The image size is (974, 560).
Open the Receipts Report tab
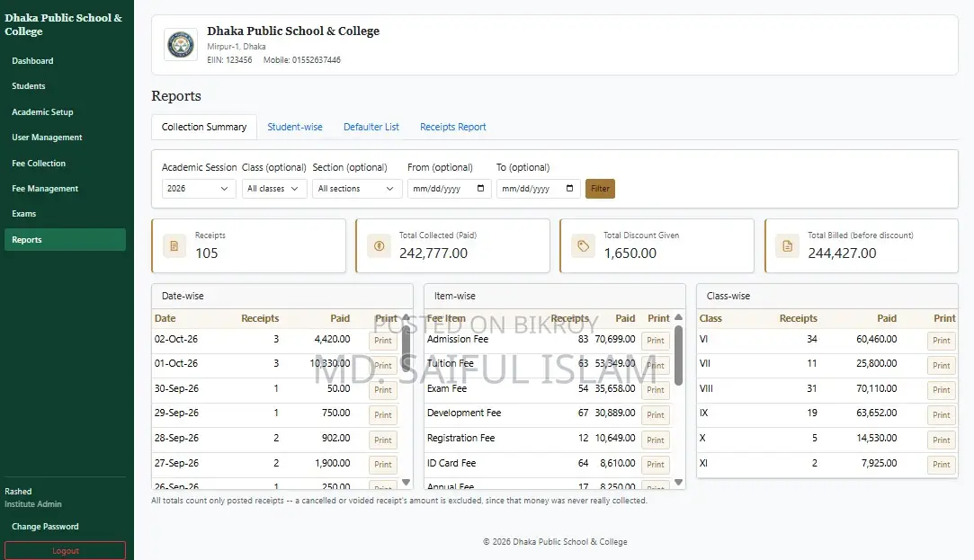pos(453,127)
